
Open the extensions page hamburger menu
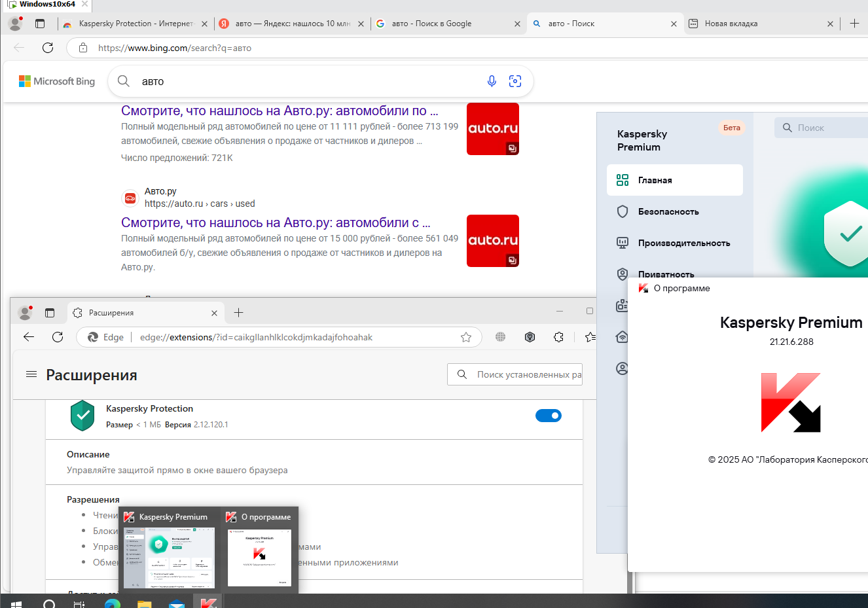tap(31, 374)
